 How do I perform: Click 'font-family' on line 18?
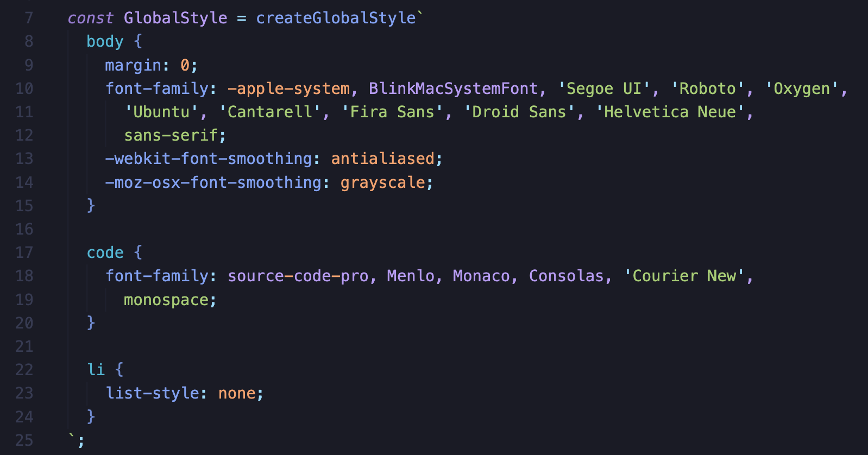click(x=157, y=276)
